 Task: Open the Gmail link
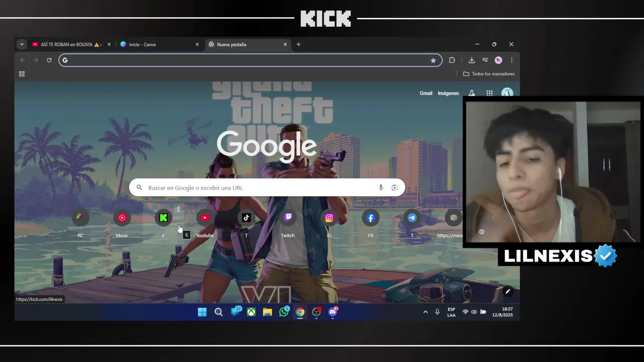(x=426, y=93)
